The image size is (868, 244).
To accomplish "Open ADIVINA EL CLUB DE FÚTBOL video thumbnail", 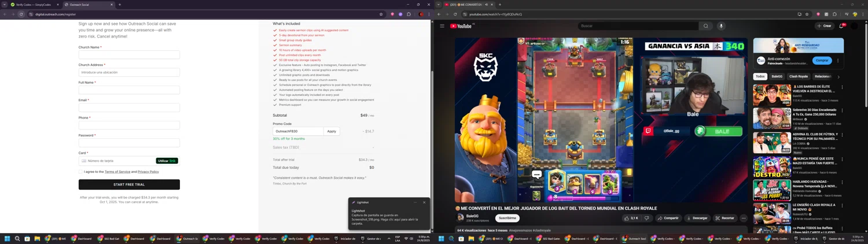I will pyautogui.click(x=772, y=142).
